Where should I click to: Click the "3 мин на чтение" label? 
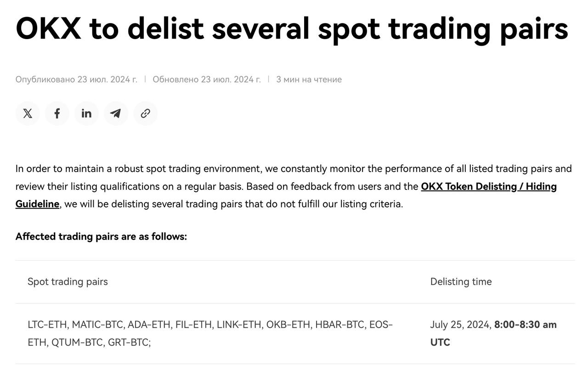(309, 80)
